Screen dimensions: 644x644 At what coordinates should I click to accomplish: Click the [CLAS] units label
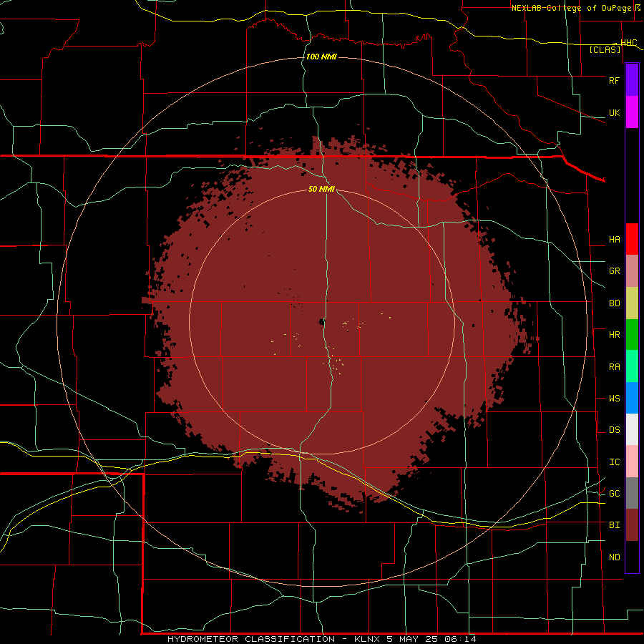[605, 49]
